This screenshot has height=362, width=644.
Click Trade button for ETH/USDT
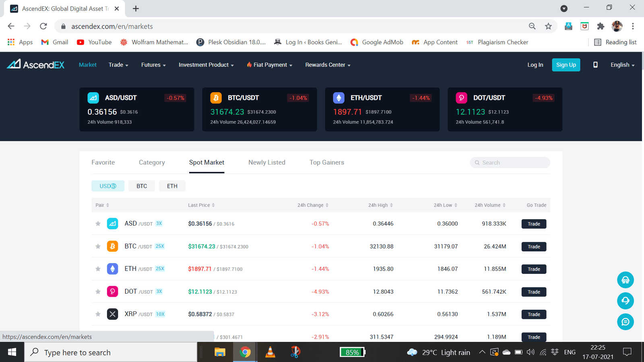(534, 269)
